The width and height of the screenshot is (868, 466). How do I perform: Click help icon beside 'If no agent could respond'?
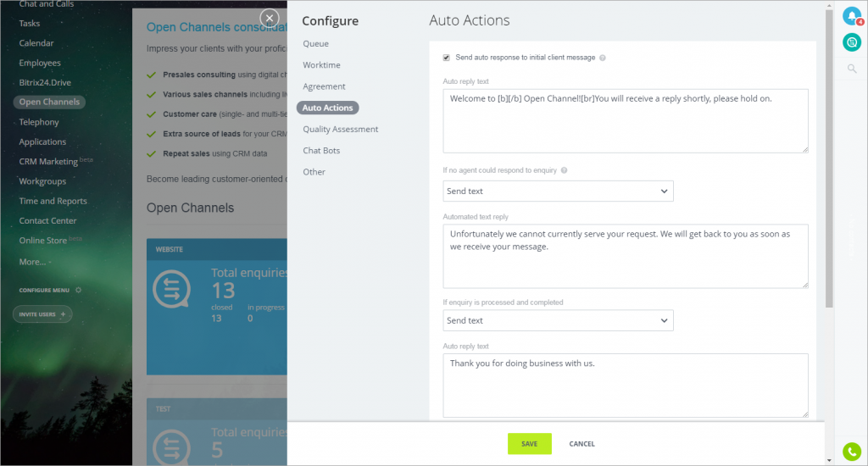[564, 170]
